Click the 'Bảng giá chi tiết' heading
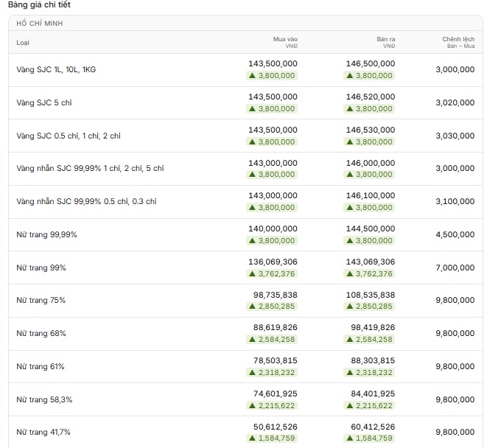 [39, 4]
